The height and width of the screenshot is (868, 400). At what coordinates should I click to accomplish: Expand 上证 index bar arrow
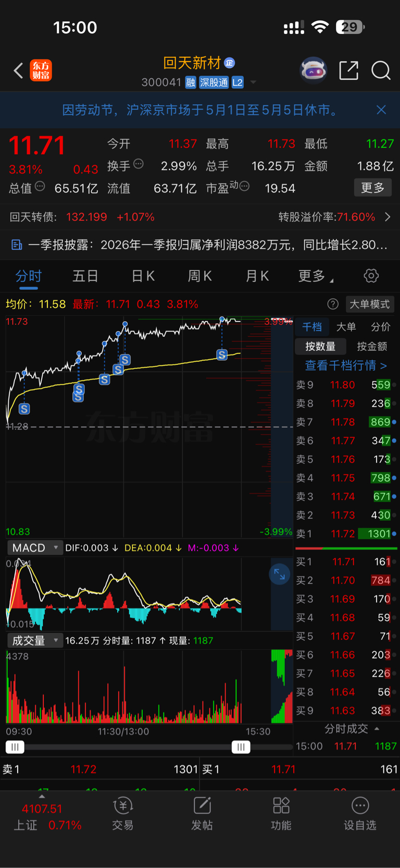(42, 797)
